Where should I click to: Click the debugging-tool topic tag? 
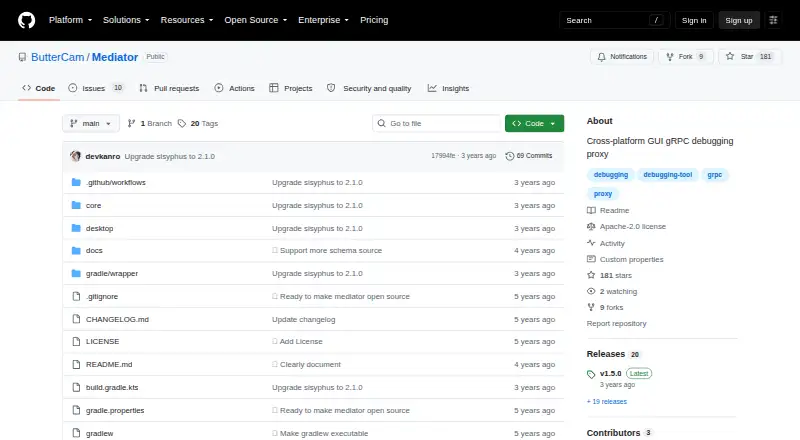pyautogui.click(x=667, y=175)
